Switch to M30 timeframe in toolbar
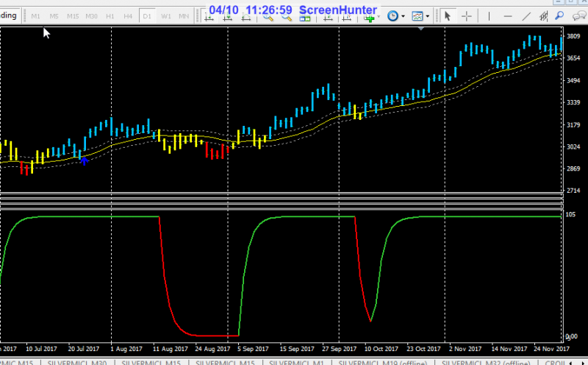Screen dimensions: 588x365 pos(91,16)
